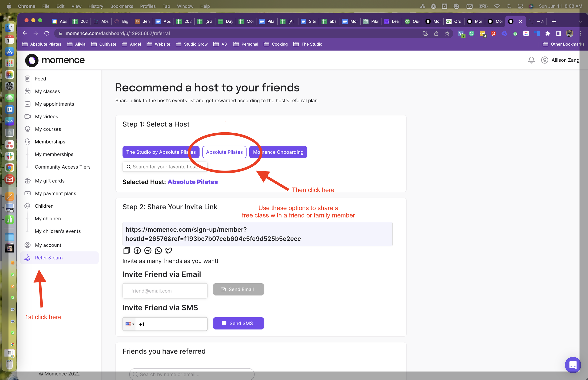588x380 pixels.
Task: Open Chrome Bookmarks menu
Action: (121, 6)
